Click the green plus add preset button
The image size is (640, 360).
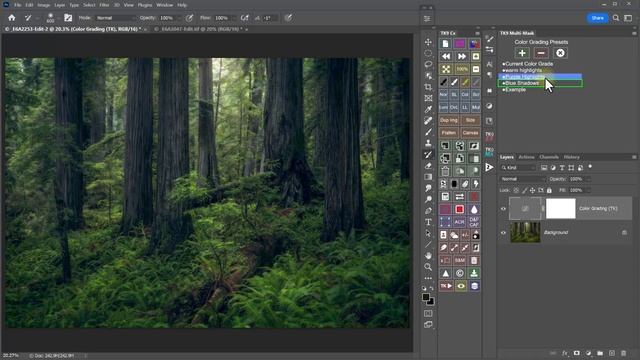[522, 53]
